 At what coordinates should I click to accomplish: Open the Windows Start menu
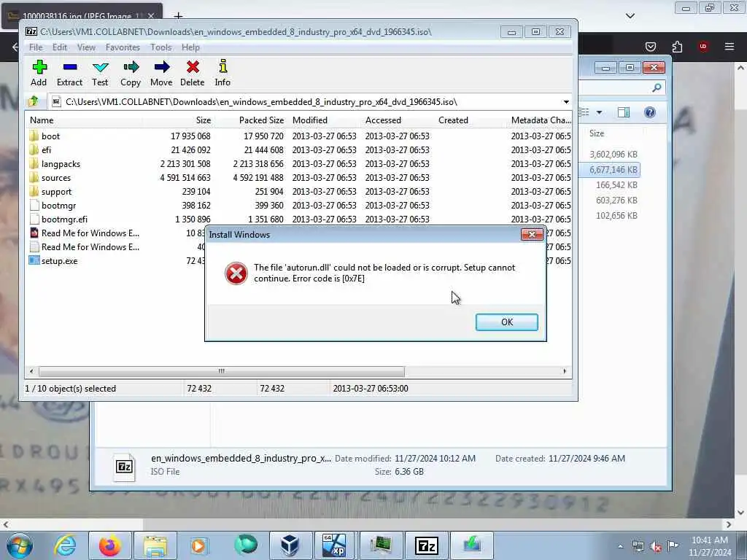(20, 545)
